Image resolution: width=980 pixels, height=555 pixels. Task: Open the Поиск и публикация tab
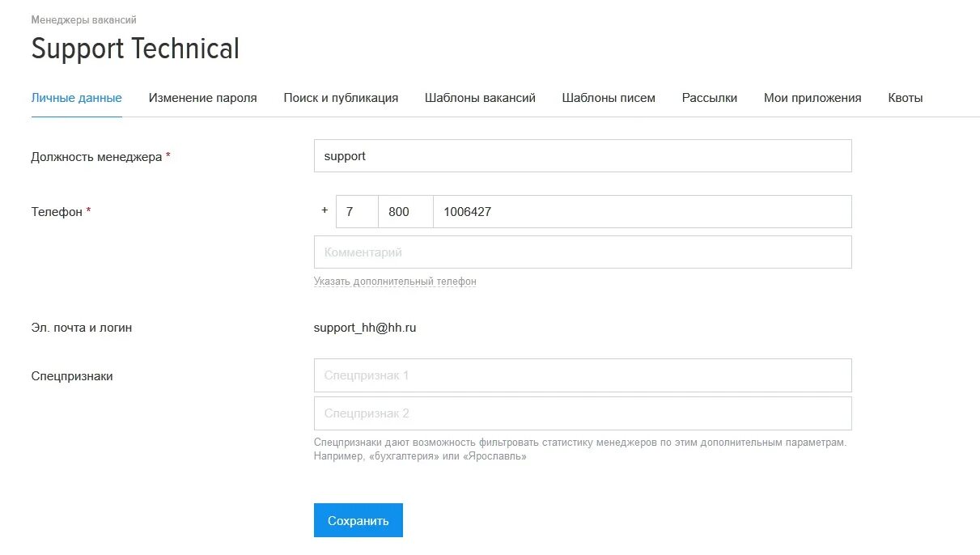[x=341, y=98]
